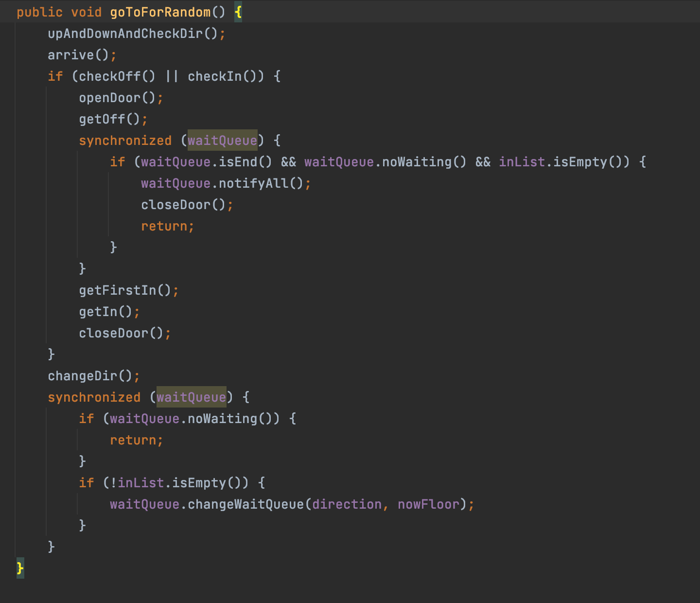Click the changeWaitQueue method name
This screenshot has height=603, width=700.
[245, 504]
